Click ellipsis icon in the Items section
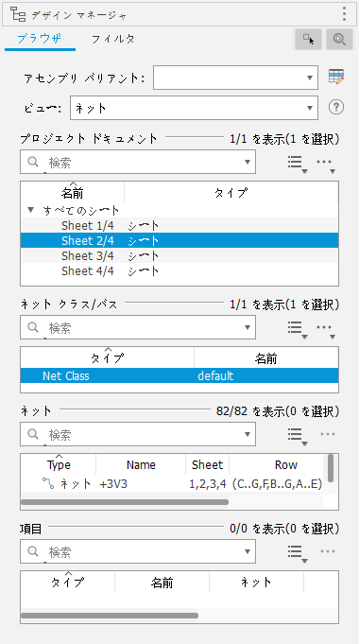The width and height of the screenshot is (359, 644). (328, 551)
